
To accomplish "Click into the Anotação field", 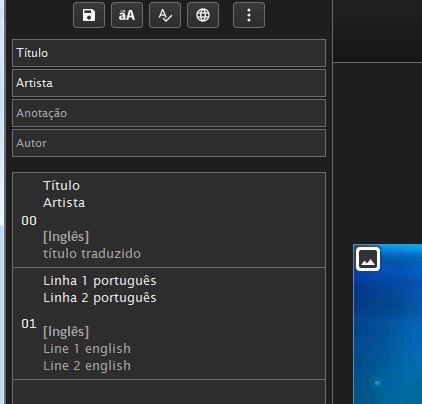I will click(169, 113).
